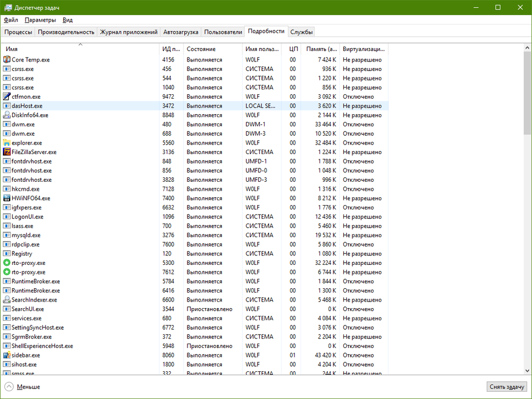Image resolution: width=532 pixels, height=399 pixels.
Task: Click the scrollbar up arrow
Action: [x=527, y=48]
